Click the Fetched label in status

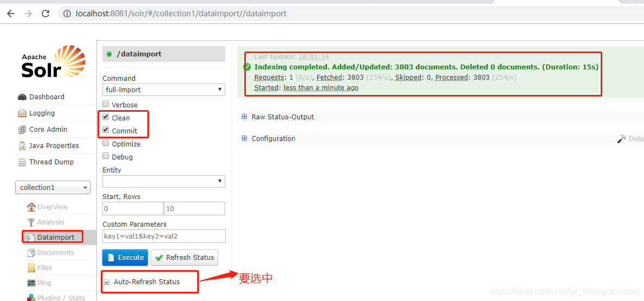[x=329, y=78]
